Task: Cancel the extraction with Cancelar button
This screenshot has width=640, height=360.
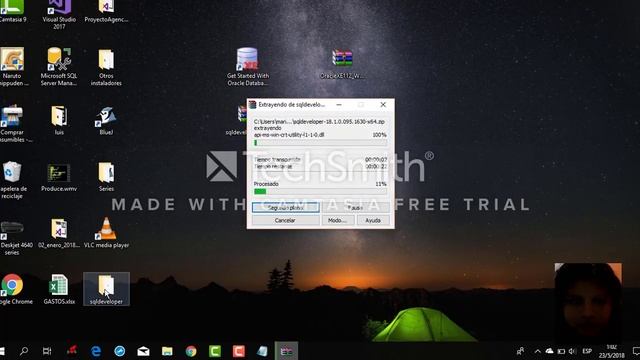Action: coord(285,220)
